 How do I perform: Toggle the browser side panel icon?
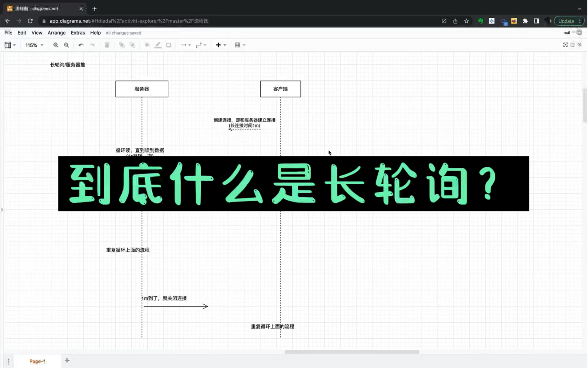coord(536,21)
